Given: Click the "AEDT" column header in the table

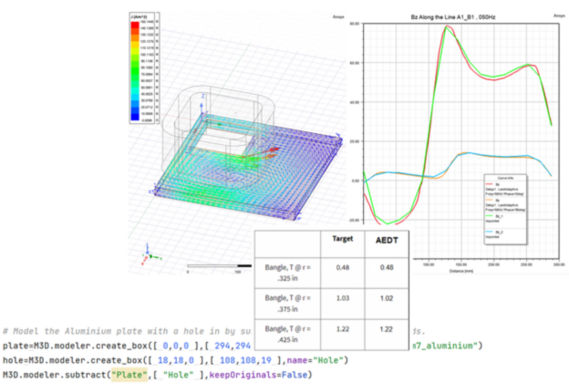Looking at the screenshot, I should [x=386, y=240].
